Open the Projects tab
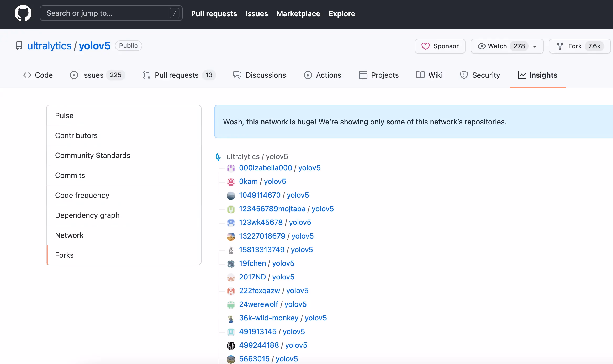The width and height of the screenshot is (613, 364). tap(379, 75)
